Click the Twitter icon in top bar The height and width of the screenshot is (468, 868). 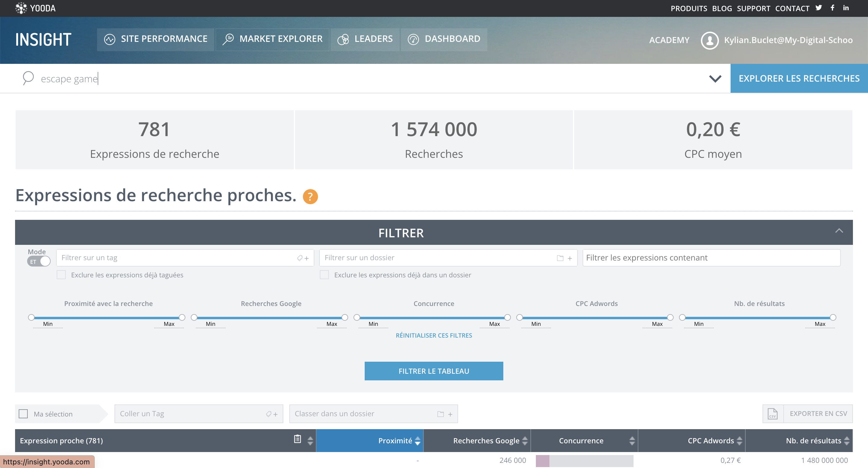point(819,8)
